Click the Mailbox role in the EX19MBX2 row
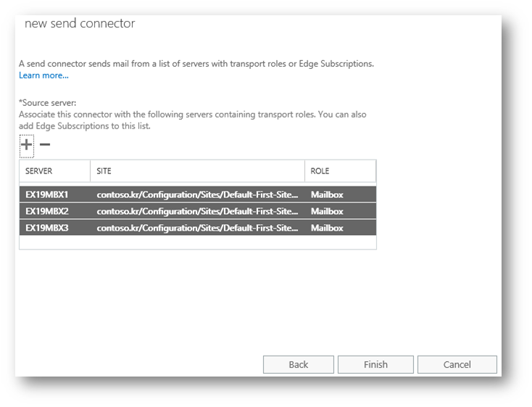This screenshot has height=407, width=532. tap(327, 211)
